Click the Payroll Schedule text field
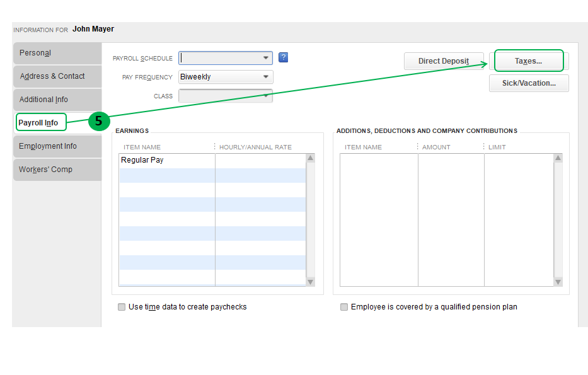This screenshot has height=375, width=588. coord(220,58)
